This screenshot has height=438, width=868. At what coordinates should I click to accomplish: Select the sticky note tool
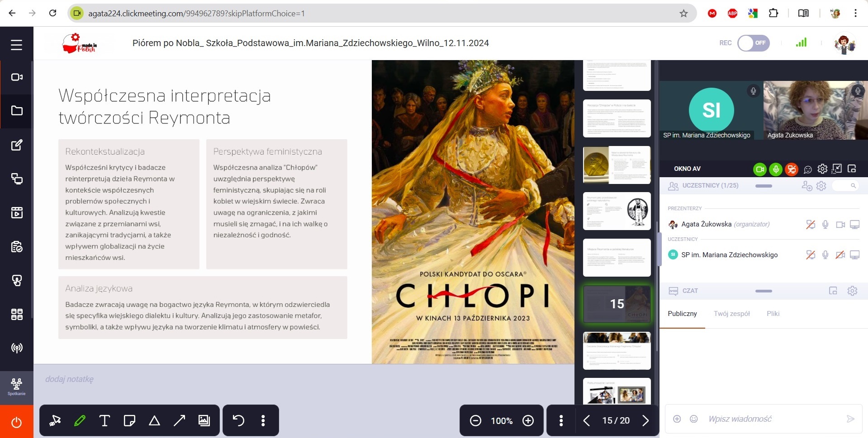[129, 421]
